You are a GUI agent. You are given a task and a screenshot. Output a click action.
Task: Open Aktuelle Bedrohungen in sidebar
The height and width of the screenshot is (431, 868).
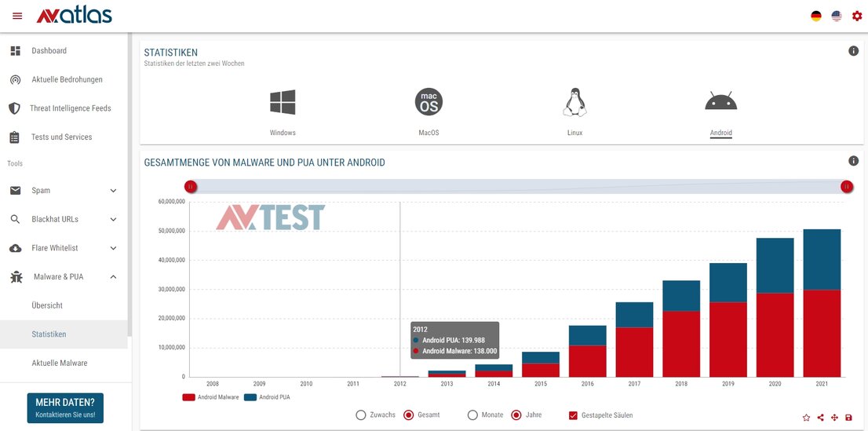[67, 79]
